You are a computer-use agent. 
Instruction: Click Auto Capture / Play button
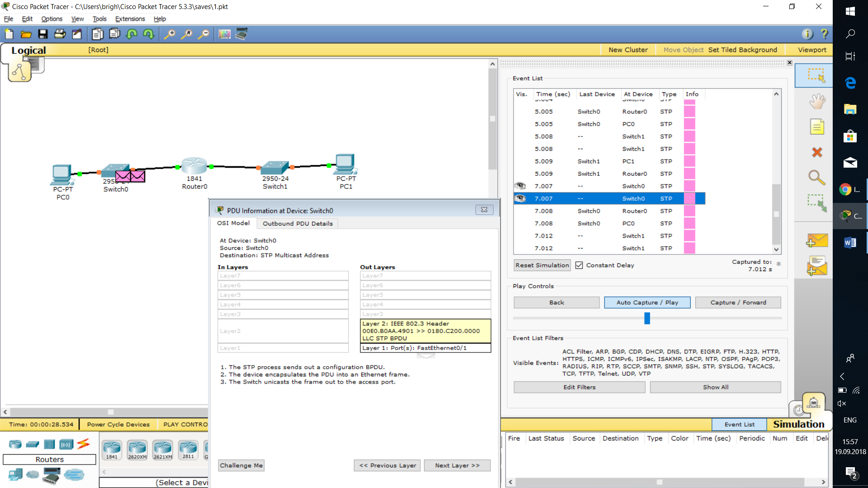[x=647, y=302]
